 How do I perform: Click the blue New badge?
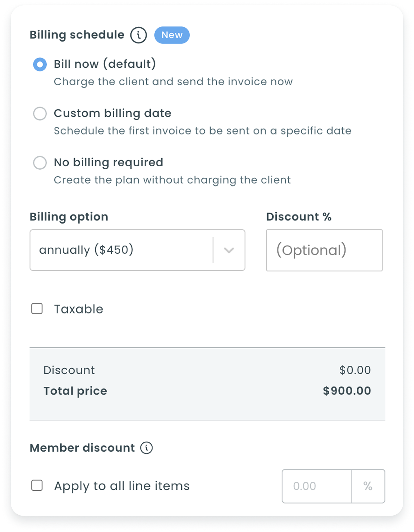tap(172, 35)
